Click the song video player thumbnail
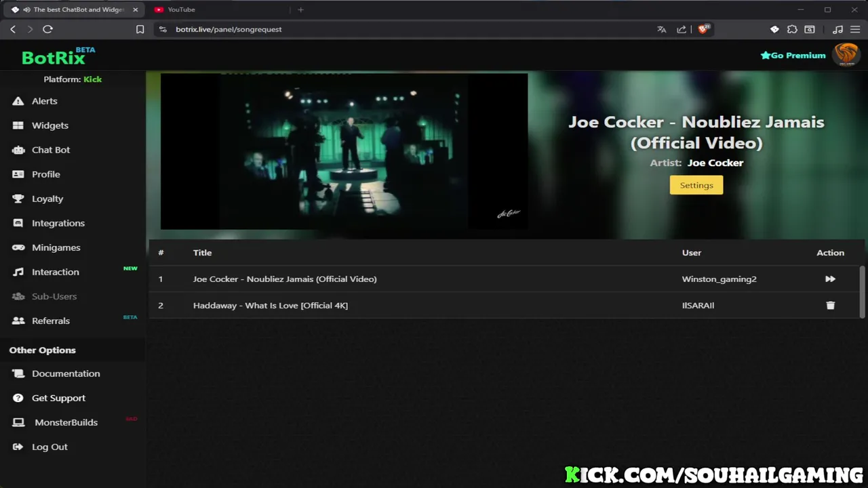 point(344,151)
